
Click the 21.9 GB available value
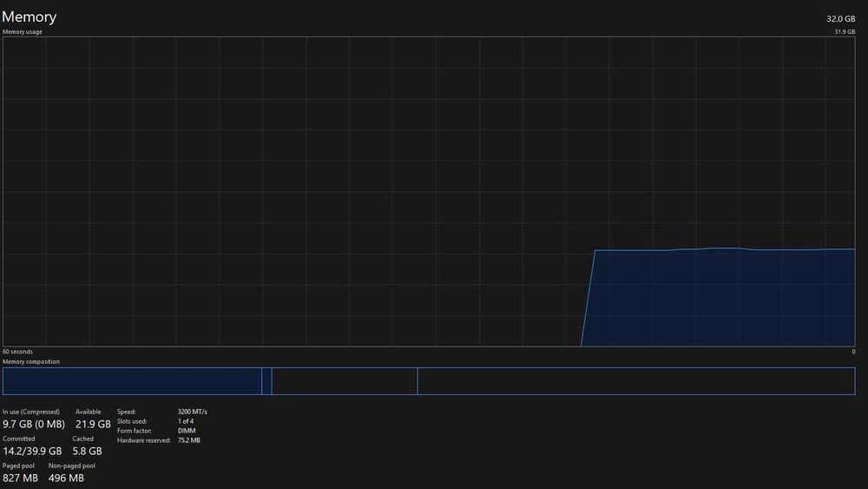[x=93, y=424]
